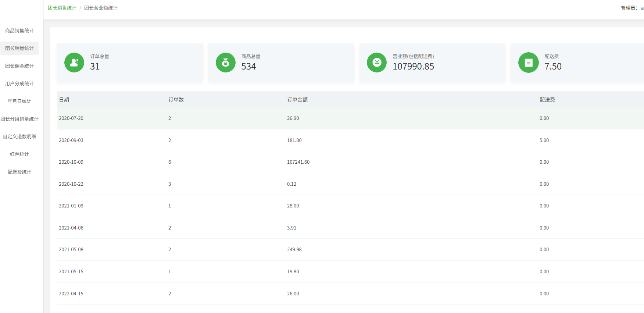Click the 订单金额 column header
Image resolution: width=644 pixels, height=313 pixels.
(x=297, y=100)
